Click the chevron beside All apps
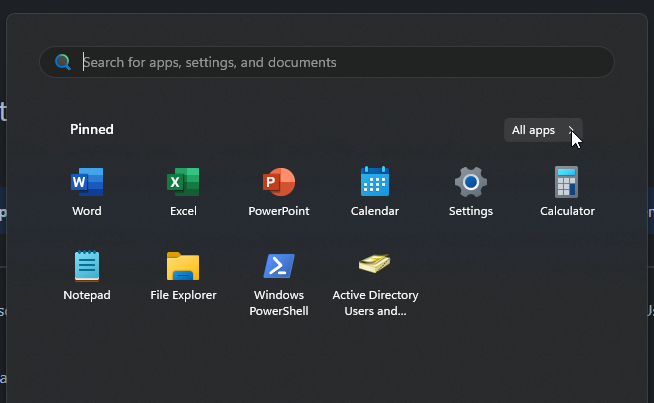The height and width of the screenshot is (403, 654). click(571, 130)
